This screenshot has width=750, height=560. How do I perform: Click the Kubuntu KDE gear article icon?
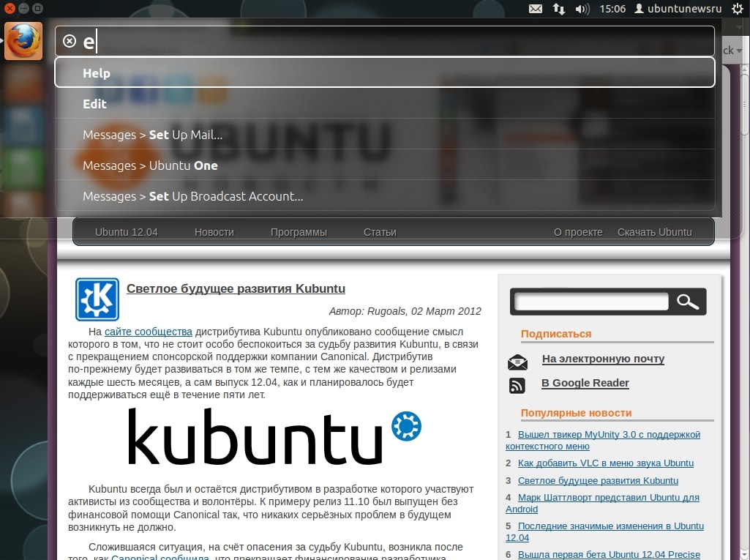click(x=97, y=299)
